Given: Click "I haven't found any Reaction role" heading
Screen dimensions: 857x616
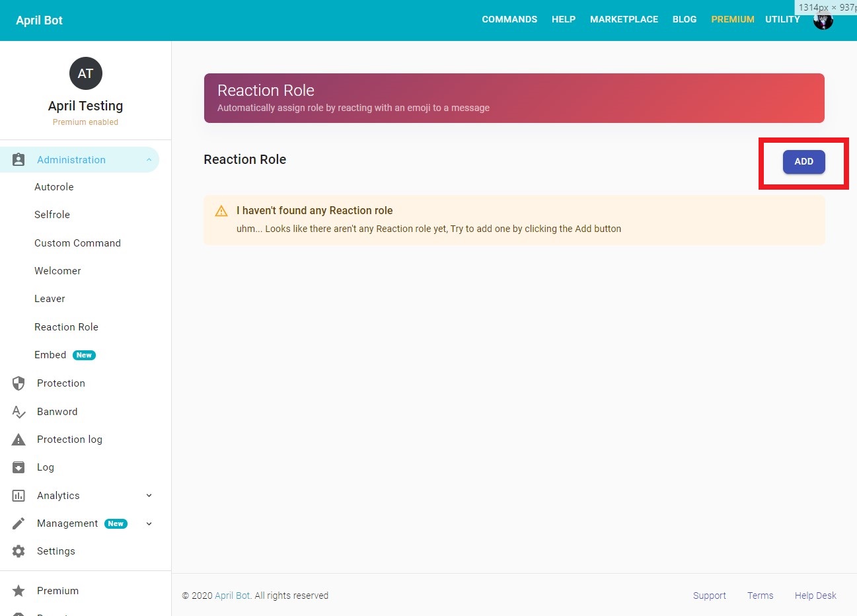Looking at the screenshot, I should [x=315, y=211].
